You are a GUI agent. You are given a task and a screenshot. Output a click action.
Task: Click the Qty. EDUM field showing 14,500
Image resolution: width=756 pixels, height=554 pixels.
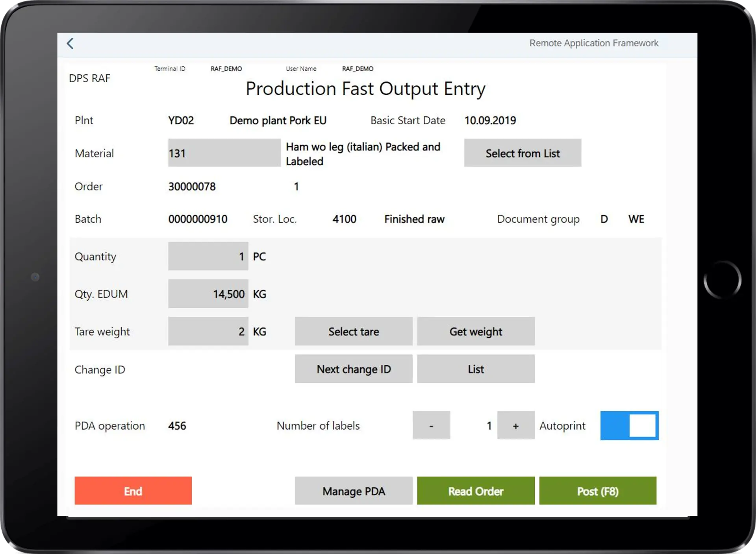(x=208, y=294)
